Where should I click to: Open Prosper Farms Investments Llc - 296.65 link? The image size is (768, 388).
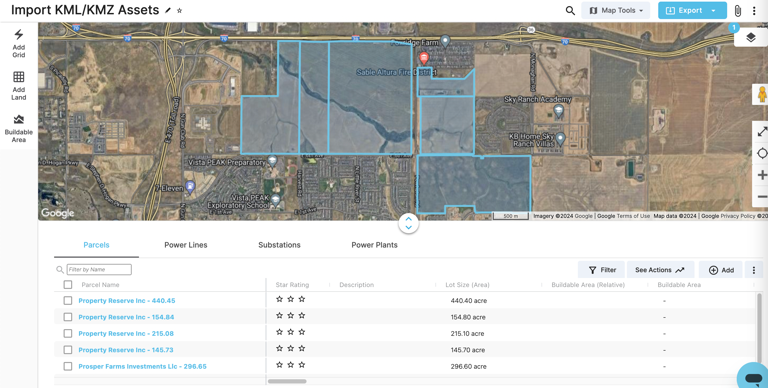pyautogui.click(x=143, y=366)
